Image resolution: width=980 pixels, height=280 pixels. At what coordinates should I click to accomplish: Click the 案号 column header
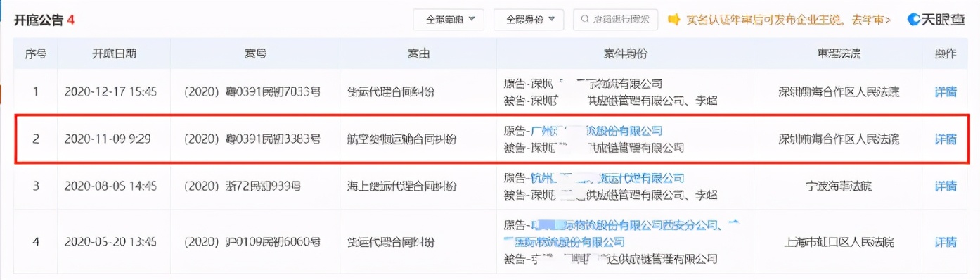(x=255, y=54)
